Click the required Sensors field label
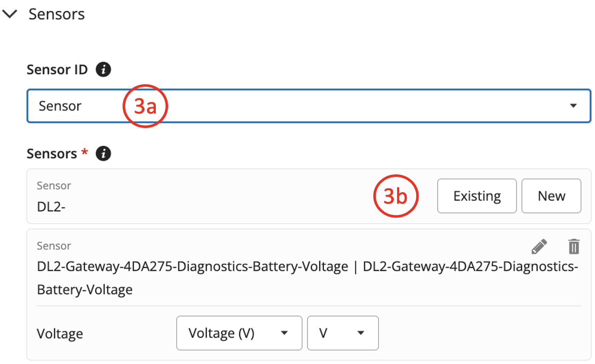 (57, 154)
